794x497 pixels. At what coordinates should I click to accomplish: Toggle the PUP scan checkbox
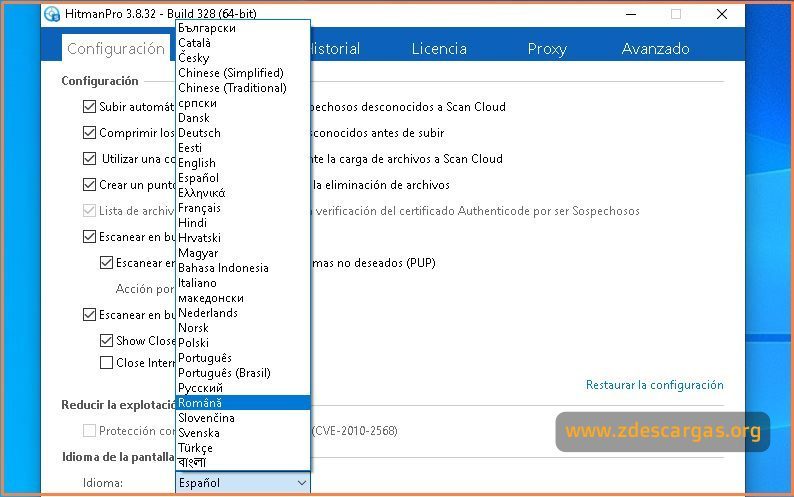(x=106, y=262)
